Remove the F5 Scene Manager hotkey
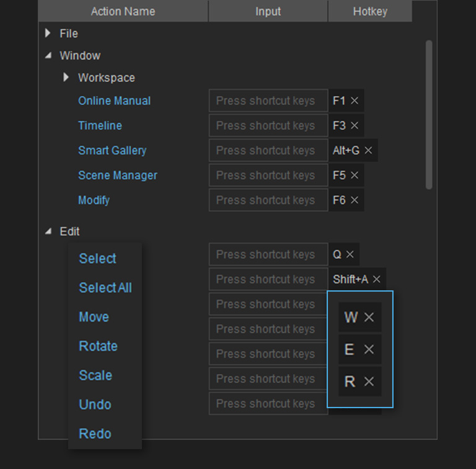 (x=355, y=175)
